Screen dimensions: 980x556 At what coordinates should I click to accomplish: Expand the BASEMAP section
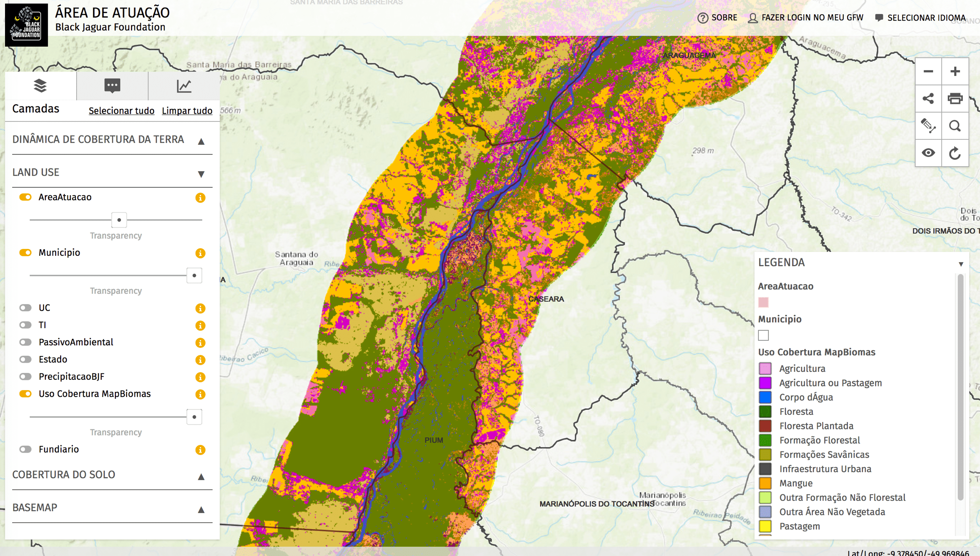tap(201, 510)
